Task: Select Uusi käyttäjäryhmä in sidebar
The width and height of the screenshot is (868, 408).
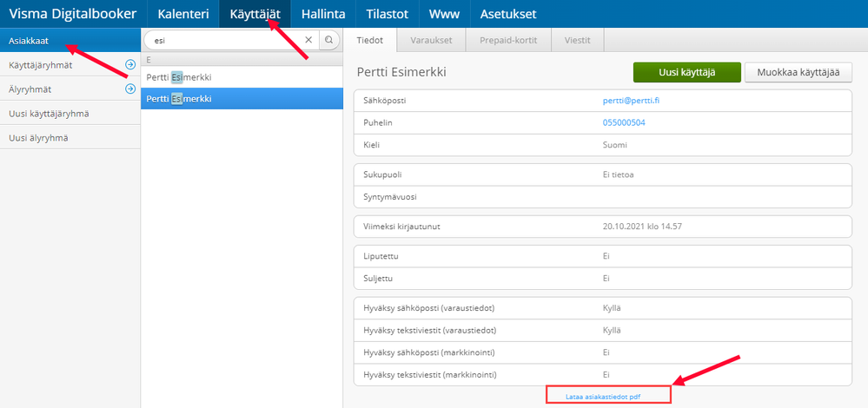Action: tap(70, 114)
